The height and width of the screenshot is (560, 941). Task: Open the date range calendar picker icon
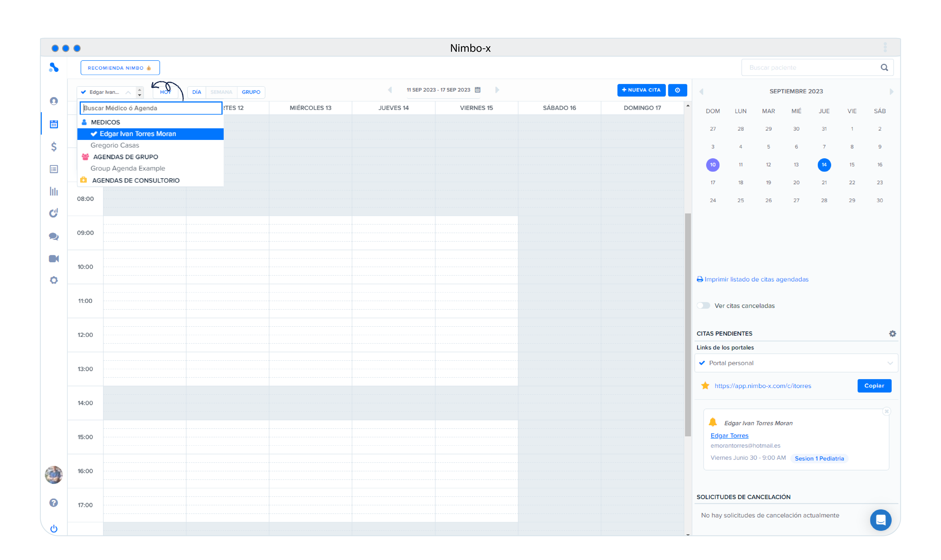[x=477, y=90]
